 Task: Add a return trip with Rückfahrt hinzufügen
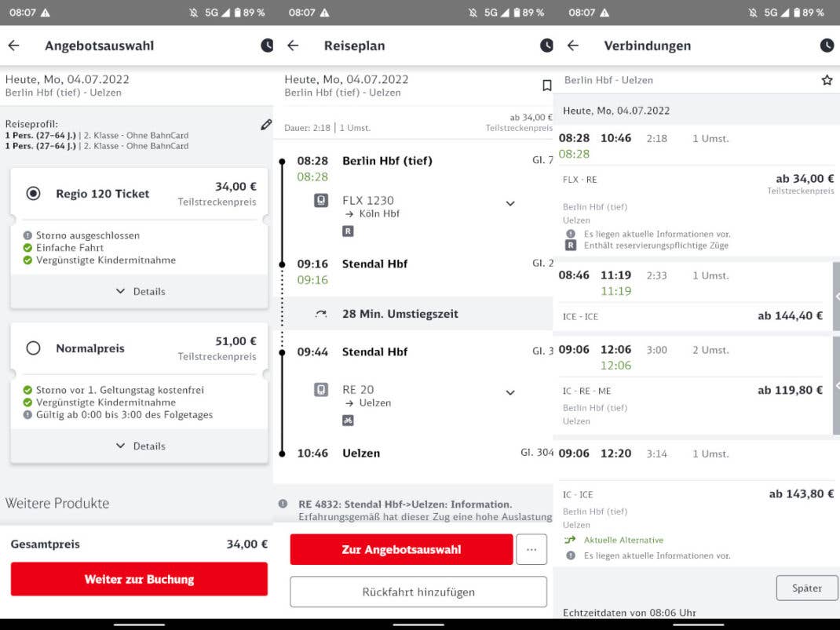(418, 592)
